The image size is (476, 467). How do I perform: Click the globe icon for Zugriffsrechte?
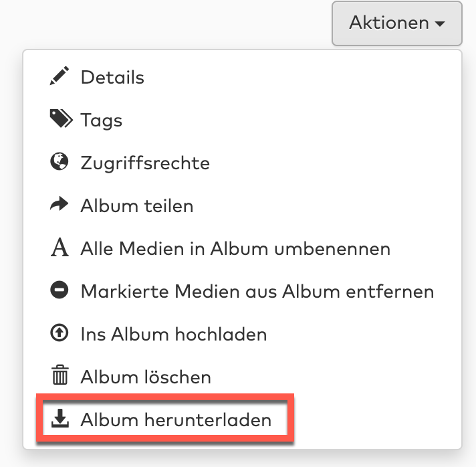(59, 163)
